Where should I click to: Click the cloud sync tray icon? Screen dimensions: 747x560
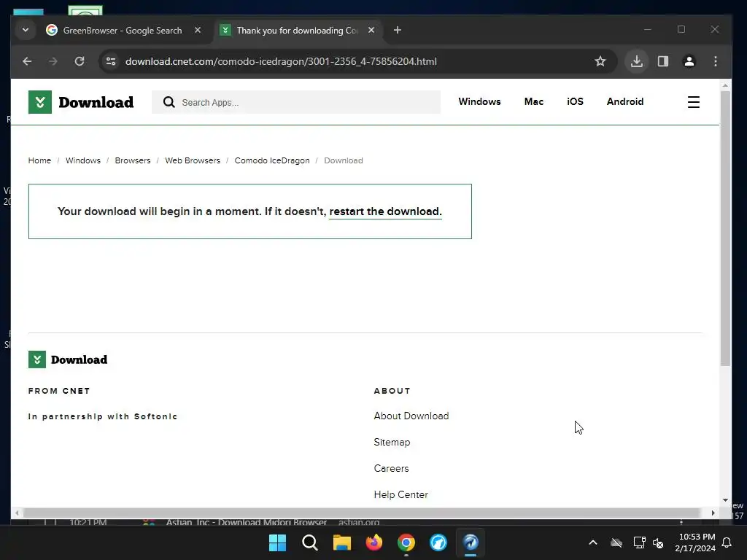coord(616,542)
